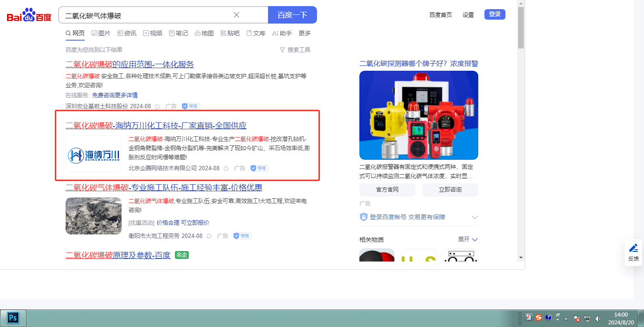Go to the 笔记 tab
Image resolution: width=644 pixels, height=327 pixels.
click(178, 33)
